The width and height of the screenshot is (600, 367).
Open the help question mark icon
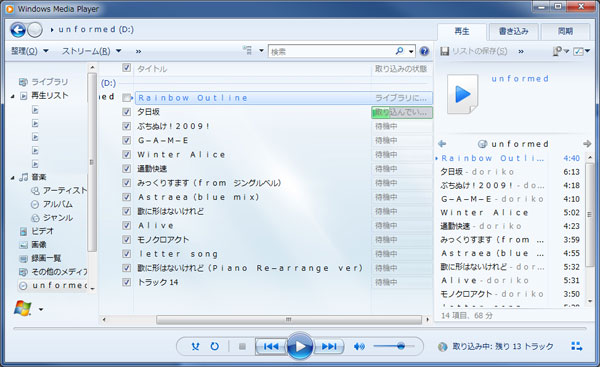(x=424, y=51)
